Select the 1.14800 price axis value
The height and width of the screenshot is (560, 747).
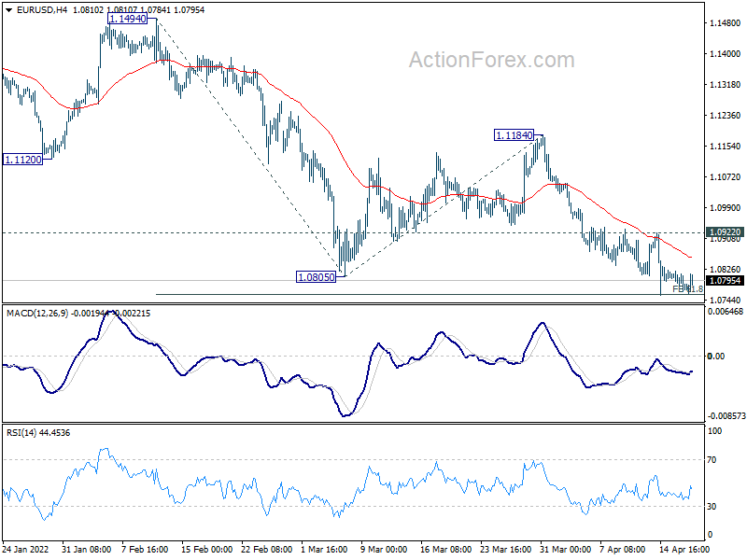(725, 22)
